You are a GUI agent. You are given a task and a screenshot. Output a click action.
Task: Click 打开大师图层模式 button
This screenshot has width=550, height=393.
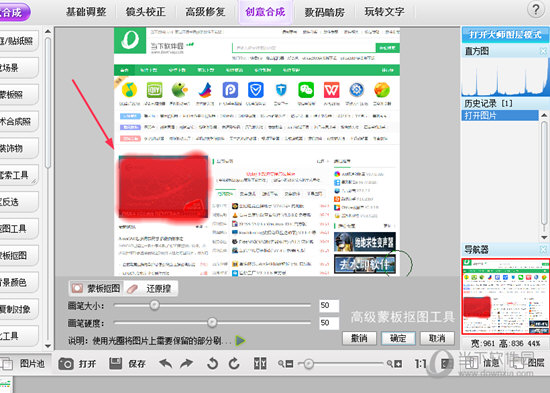[x=505, y=35]
